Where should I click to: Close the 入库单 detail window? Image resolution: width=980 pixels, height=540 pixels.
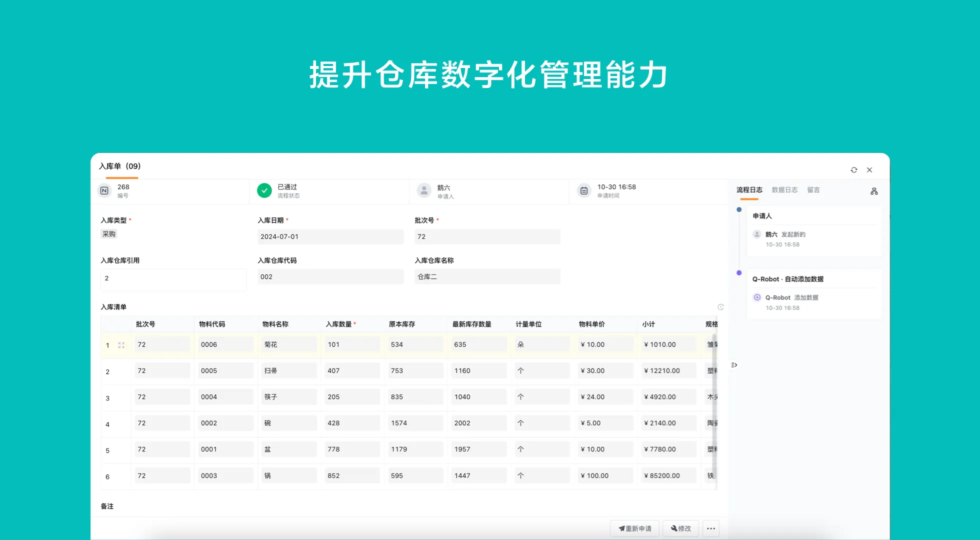(869, 170)
